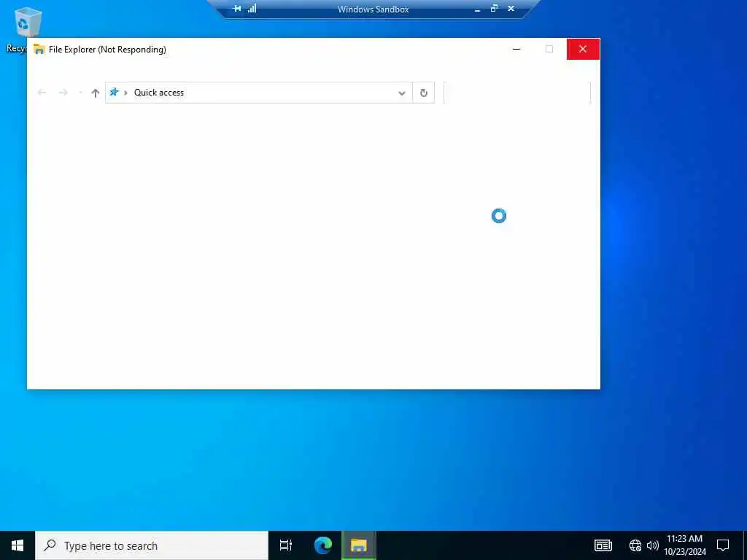The image size is (747, 560).
Task: Click the Back arrow in File Explorer
Action: click(x=42, y=93)
